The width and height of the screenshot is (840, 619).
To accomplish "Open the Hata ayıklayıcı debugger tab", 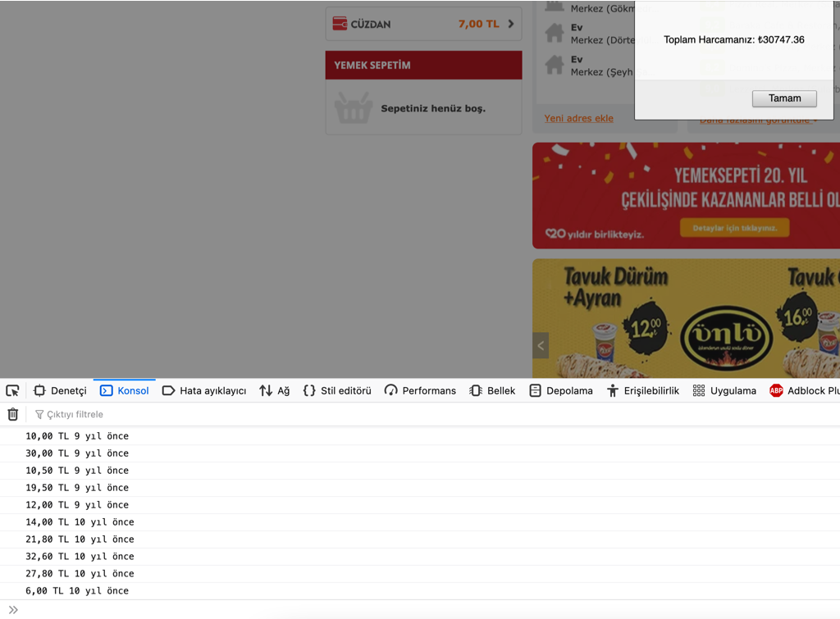I will pyautogui.click(x=204, y=391).
